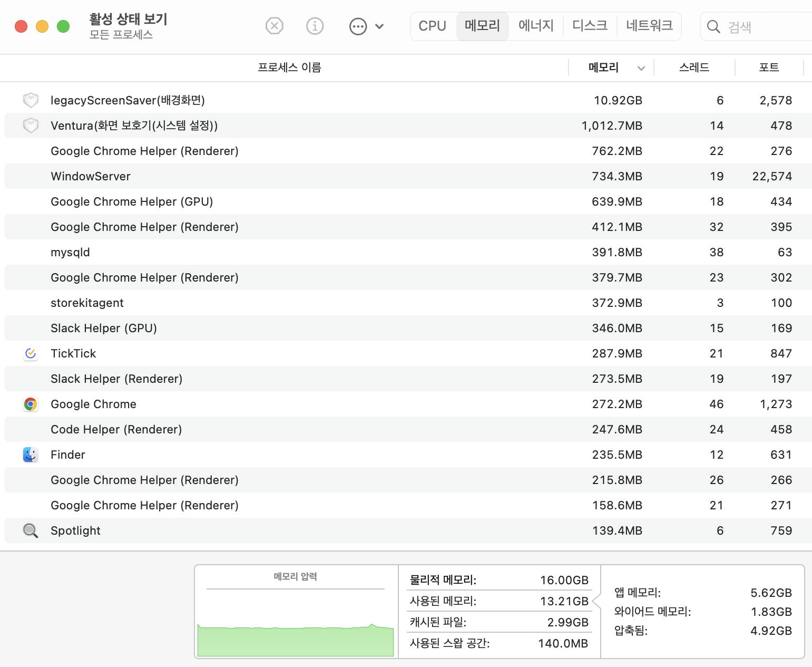Click the ellipsis more-options icon
Screen dimensions: 812x667
coord(358,26)
